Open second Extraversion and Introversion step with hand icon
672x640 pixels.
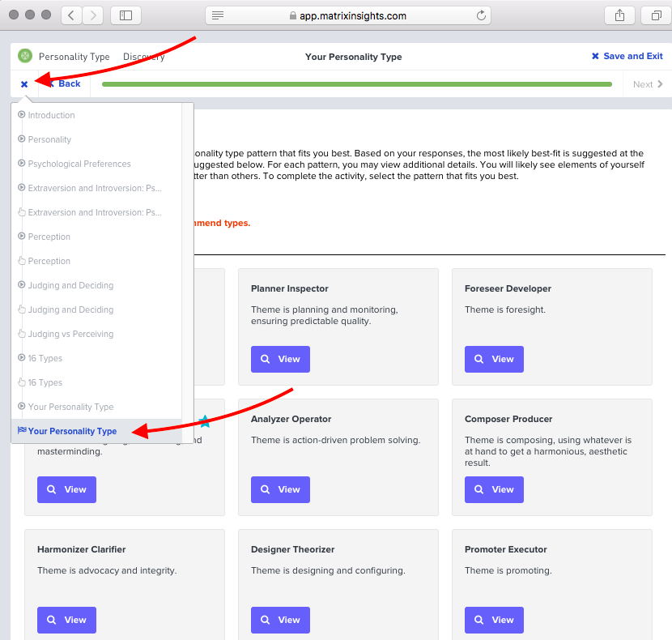[x=95, y=212]
